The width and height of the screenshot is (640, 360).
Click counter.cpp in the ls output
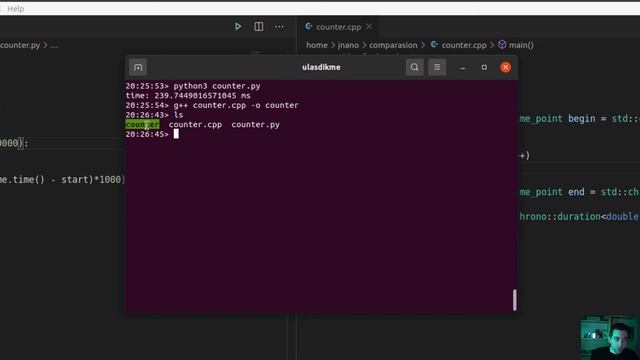coord(196,124)
